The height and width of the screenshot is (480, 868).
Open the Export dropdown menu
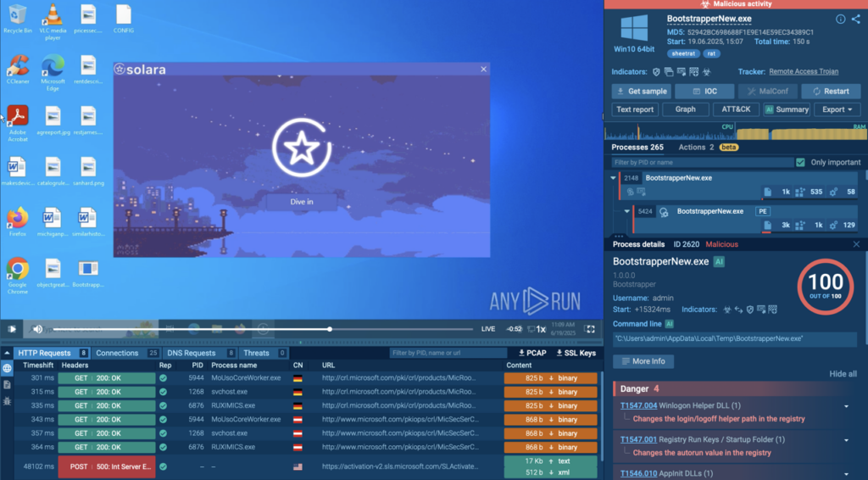[837, 109]
